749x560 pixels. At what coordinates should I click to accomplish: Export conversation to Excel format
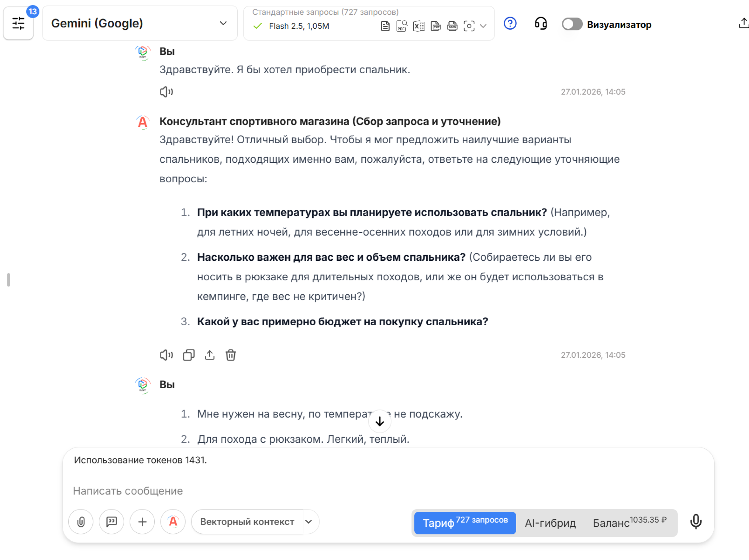[419, 26]
